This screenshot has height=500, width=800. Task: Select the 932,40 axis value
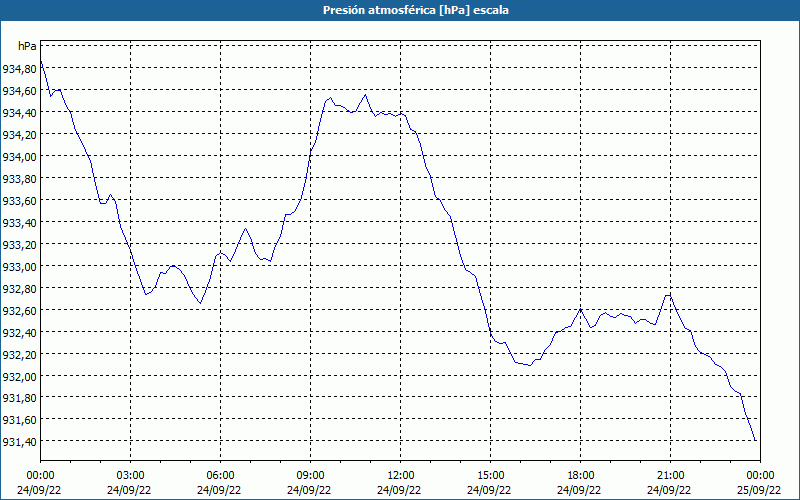click(x=19, y=332)
